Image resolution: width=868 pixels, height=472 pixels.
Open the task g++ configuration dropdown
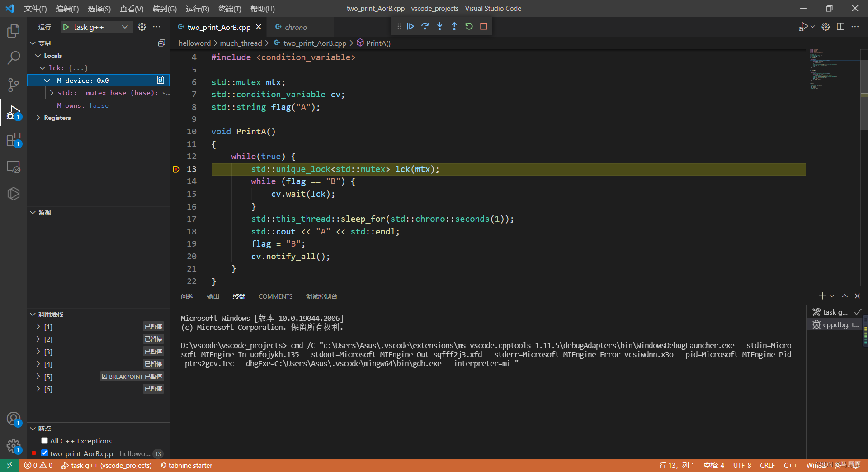point(125,27)
